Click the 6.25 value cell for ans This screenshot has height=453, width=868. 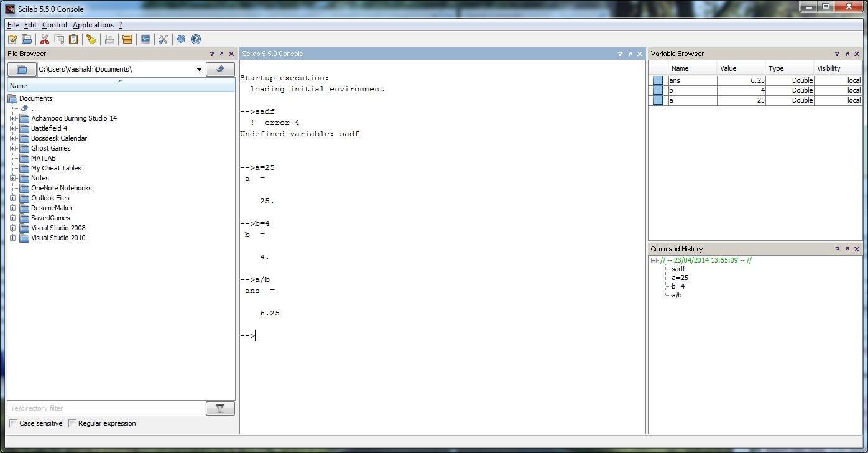pyautogui.click(x=741, y=80)
